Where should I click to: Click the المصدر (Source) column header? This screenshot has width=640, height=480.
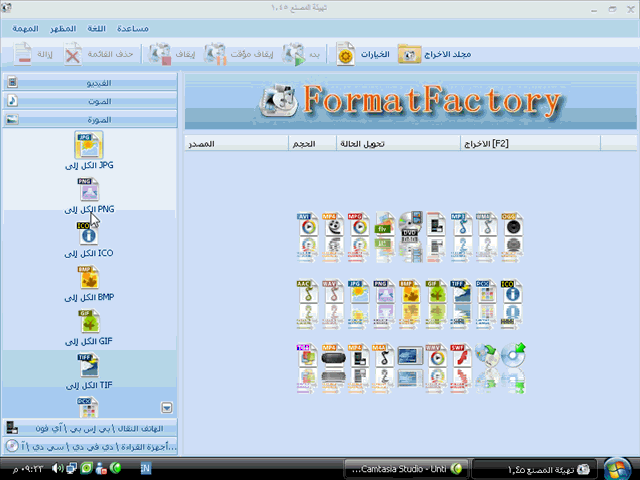click(237, 144)
